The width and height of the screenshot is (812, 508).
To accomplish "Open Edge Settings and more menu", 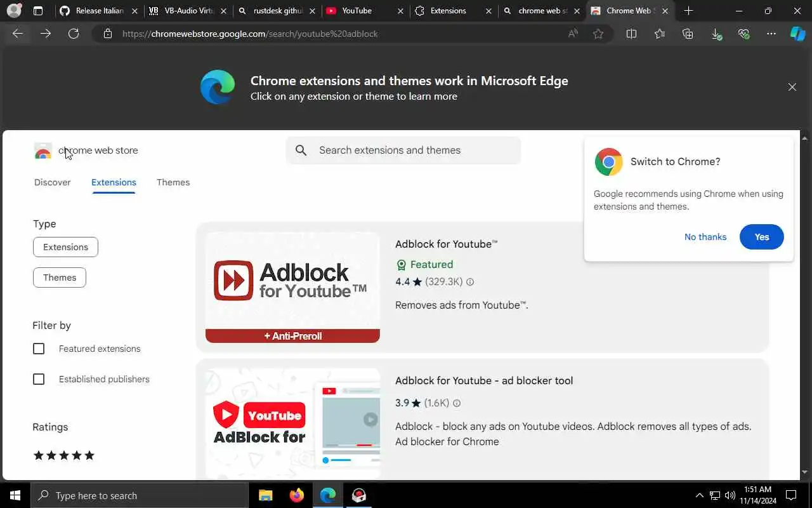I will 771,34.
